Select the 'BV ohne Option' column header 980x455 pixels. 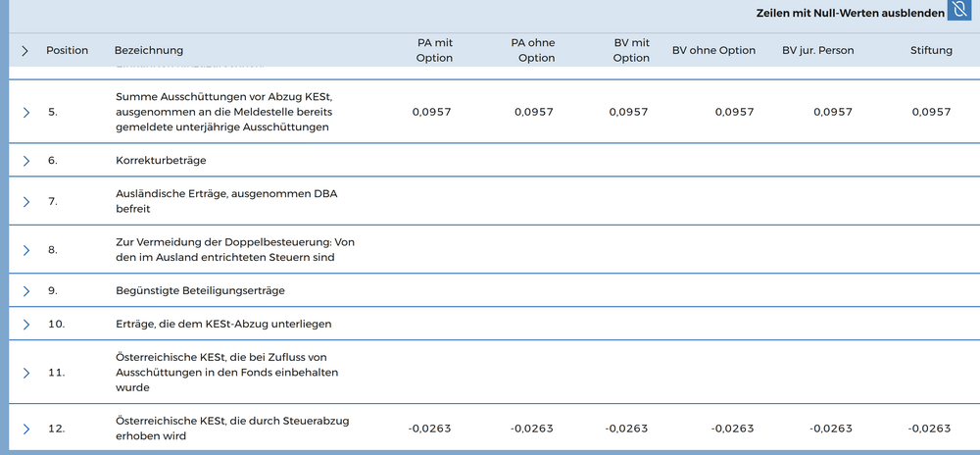(x=713, y=50)
